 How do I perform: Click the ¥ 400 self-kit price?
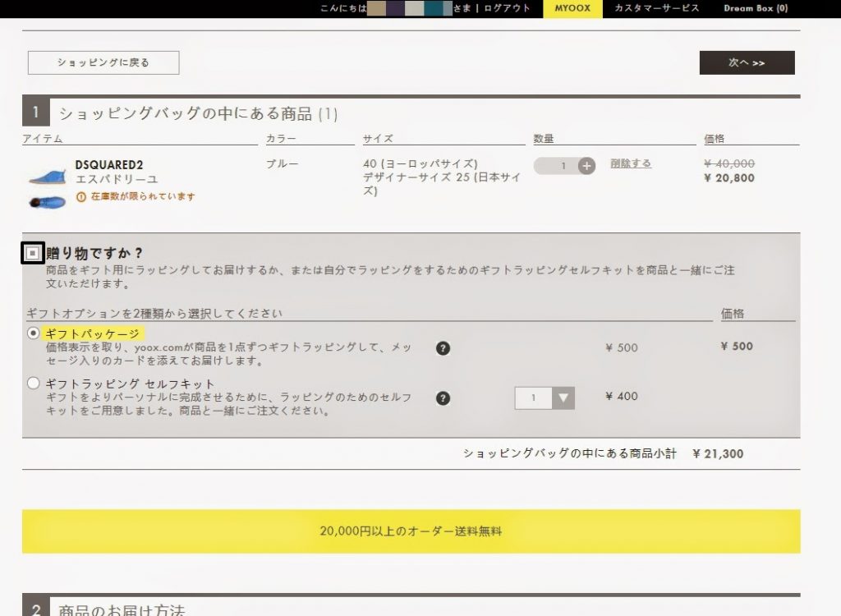coord(622,397)
